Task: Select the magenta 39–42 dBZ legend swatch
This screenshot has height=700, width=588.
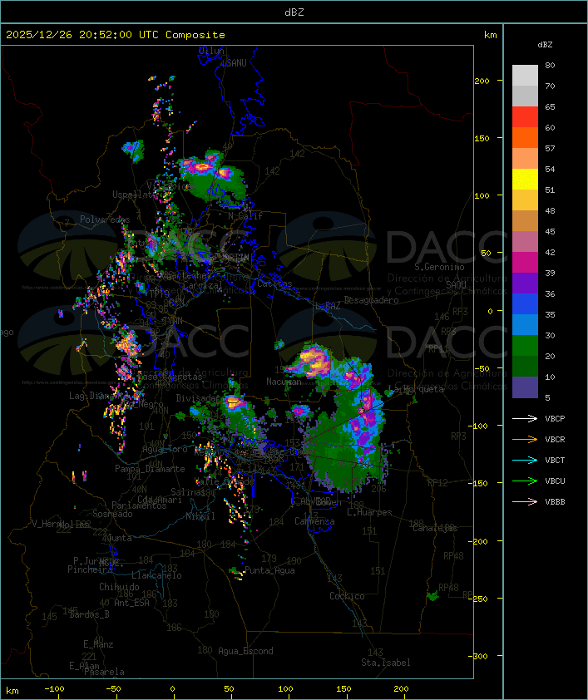Action: point(525,263)
